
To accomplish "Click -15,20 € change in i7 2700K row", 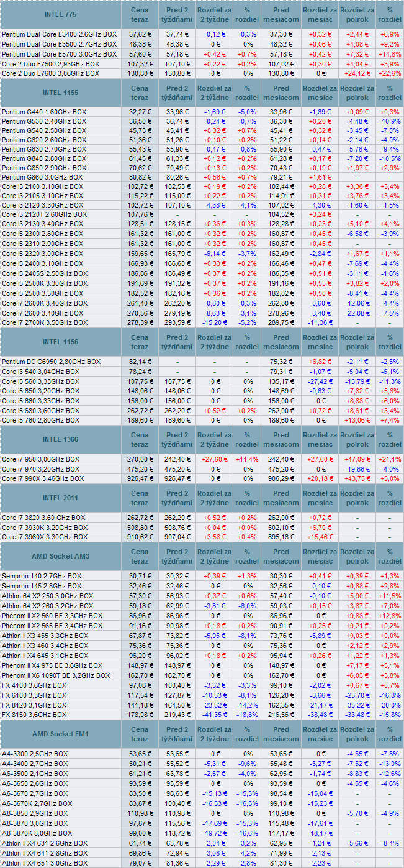I will tap(214, 323).
